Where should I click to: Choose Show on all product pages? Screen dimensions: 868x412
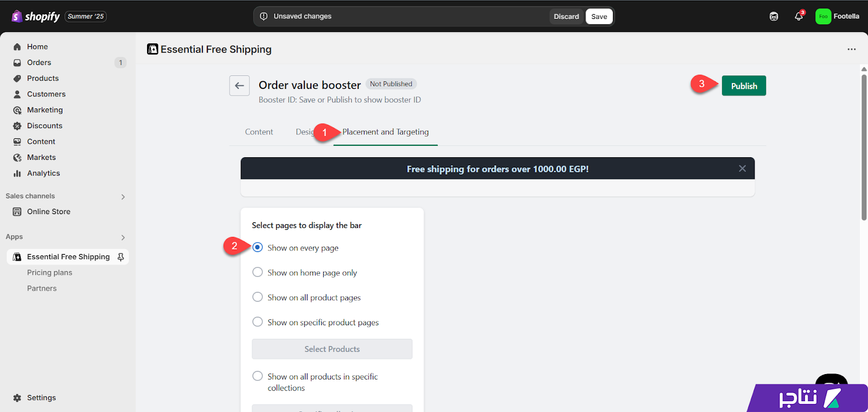pyautogui.click(x=258, y=297)
